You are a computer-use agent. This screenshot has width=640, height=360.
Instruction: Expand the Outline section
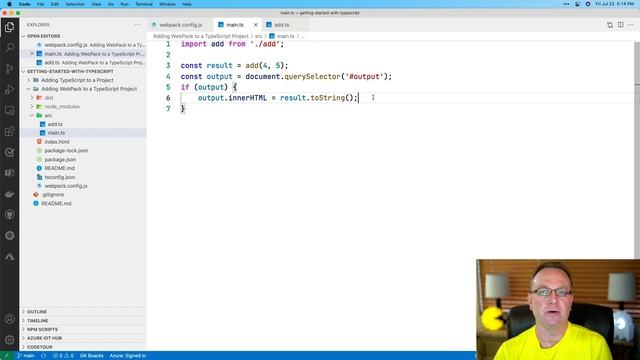click(x=37, y=312)
